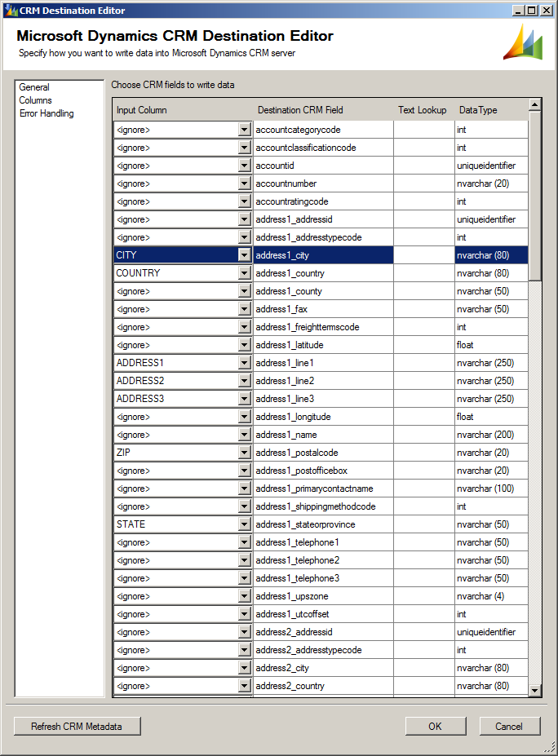The image size is (558, 756).
Task: Click nvarchar (4) datatype for address1_upszone
Action: click(x=491, y=596)
